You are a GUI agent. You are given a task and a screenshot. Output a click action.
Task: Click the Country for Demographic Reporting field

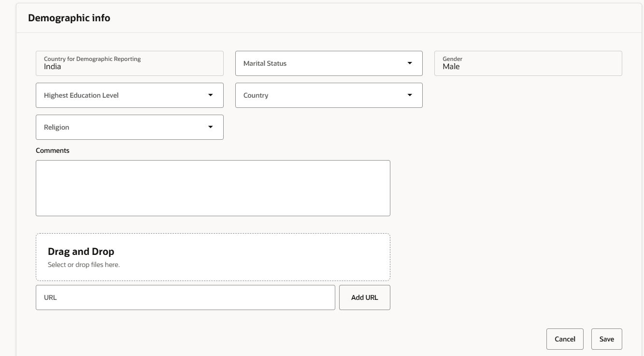point(129,63)
